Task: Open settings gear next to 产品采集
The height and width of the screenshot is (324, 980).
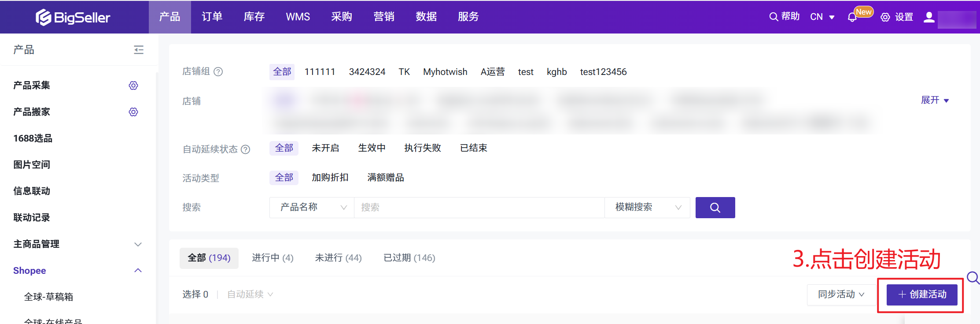Action: pyautogui.click(x=133, y=86)
